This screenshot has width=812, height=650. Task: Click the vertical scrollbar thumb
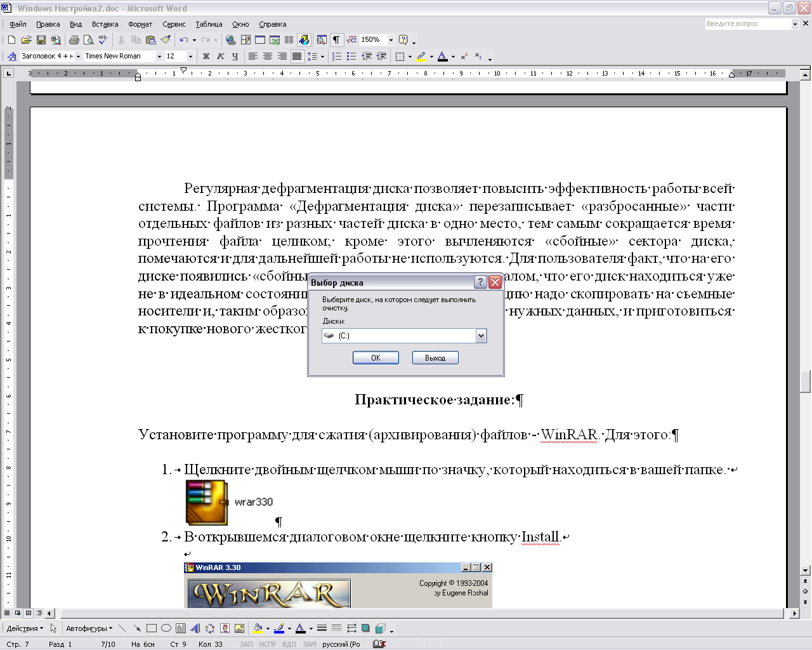pyautogui.click(x=806, y=381)
